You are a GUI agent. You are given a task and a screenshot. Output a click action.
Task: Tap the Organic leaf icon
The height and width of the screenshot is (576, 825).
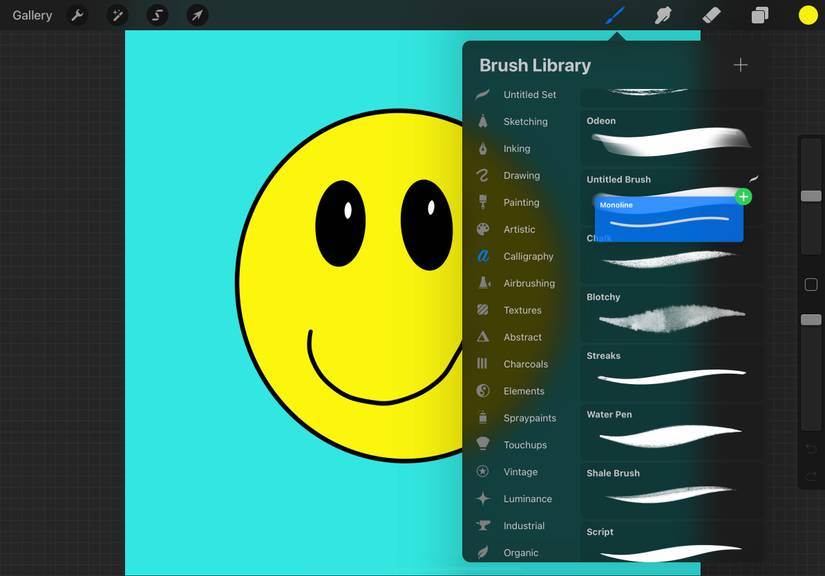[x=482, y=552]
